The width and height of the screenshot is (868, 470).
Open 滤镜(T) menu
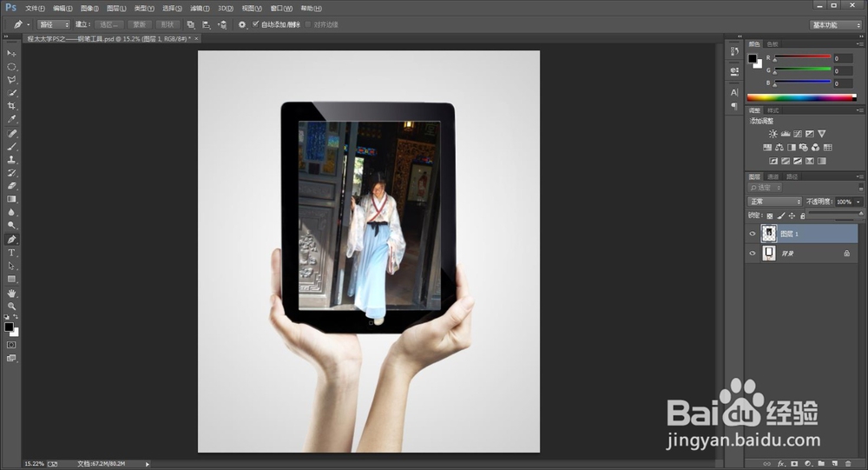pyautogui.click(x=200, y=9)
